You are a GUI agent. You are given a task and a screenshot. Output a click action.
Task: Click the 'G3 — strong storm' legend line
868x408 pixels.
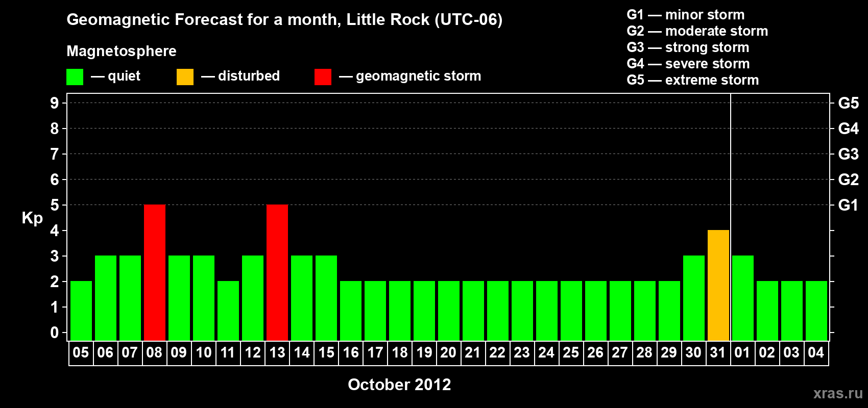pyautogui.click(x=688, y=47)
